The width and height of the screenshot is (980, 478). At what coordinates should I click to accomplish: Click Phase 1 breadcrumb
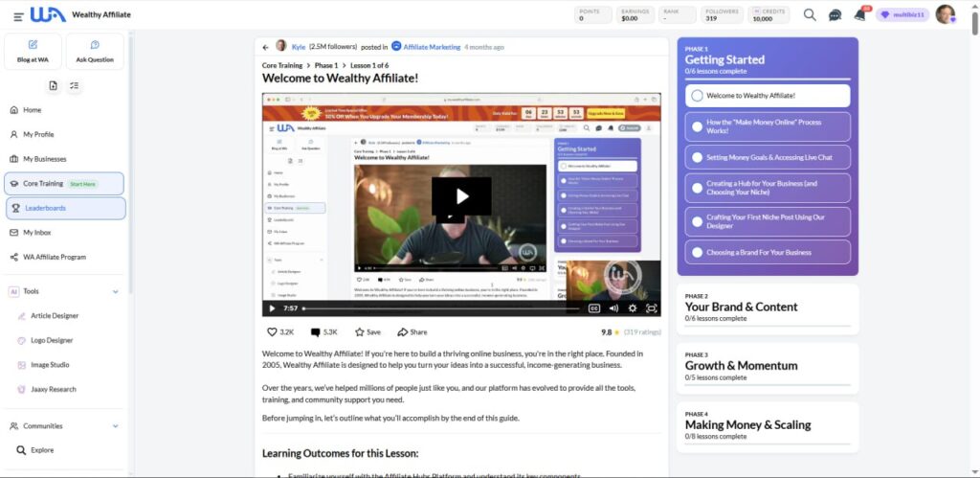coord(326,66)
